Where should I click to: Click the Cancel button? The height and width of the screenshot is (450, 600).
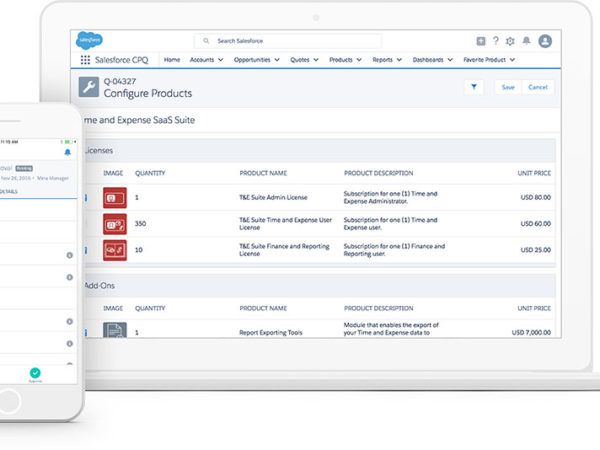[538, 87]
